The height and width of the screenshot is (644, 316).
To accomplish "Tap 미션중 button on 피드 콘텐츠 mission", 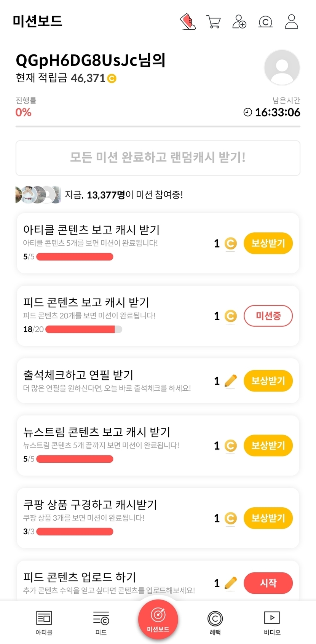I will pos(268,316).
